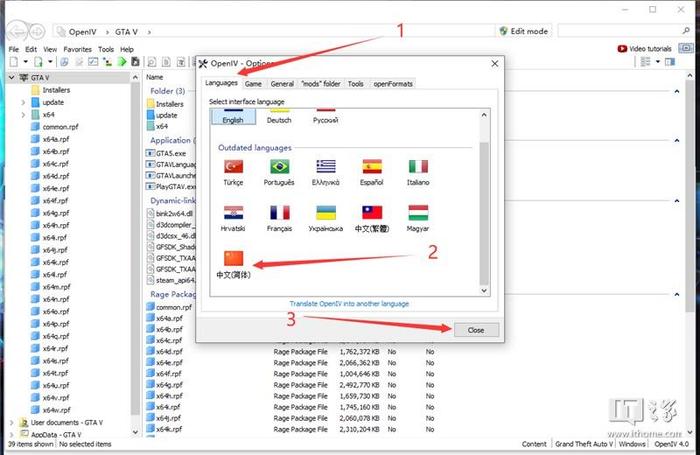Toggle the preview pane icon

tap(670, 62)
